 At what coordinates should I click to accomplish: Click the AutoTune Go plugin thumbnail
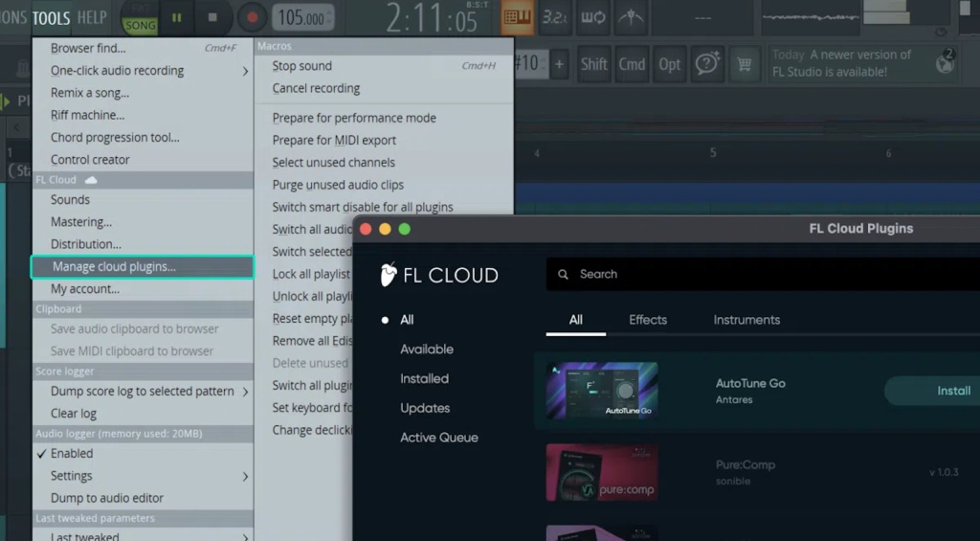click(x=602, y=391)
